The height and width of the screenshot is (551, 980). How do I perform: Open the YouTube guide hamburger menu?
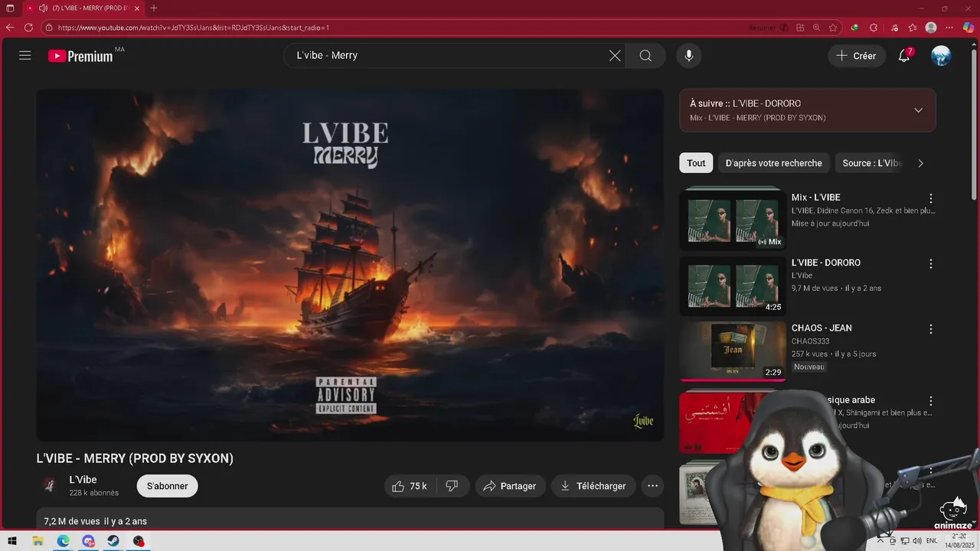pos(25,55)
